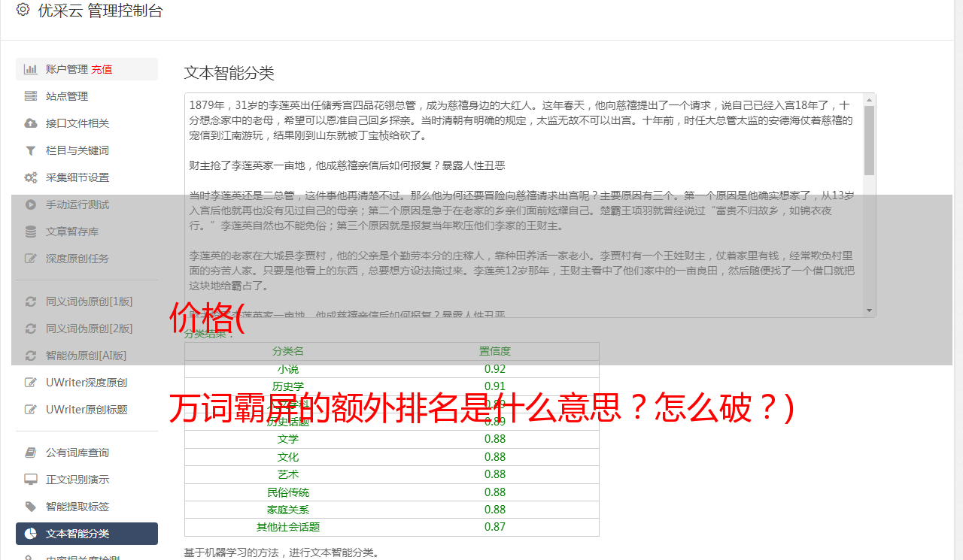
Task: Open the 充值 recharge link
Action: click(102, 69)
